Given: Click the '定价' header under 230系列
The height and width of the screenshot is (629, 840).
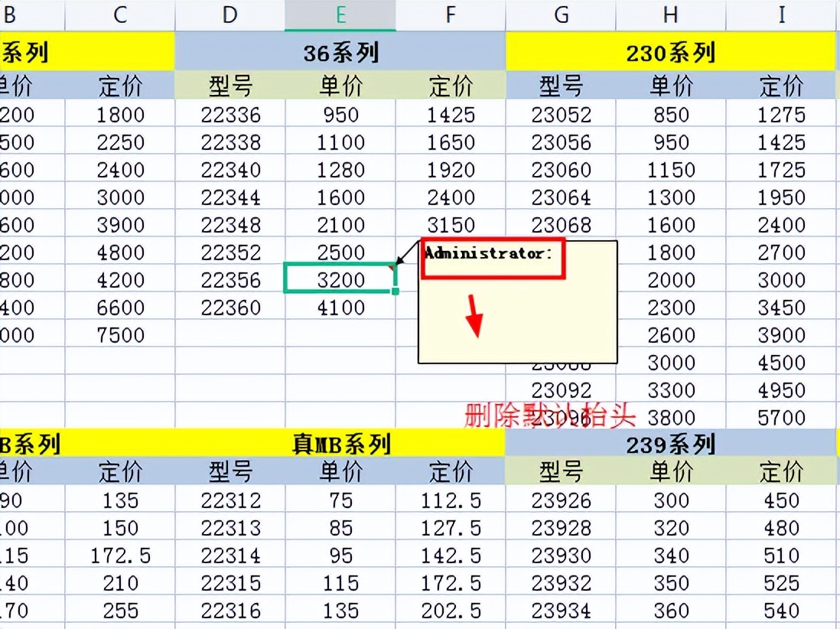Looking at the screenshot, I should [781, 86].
